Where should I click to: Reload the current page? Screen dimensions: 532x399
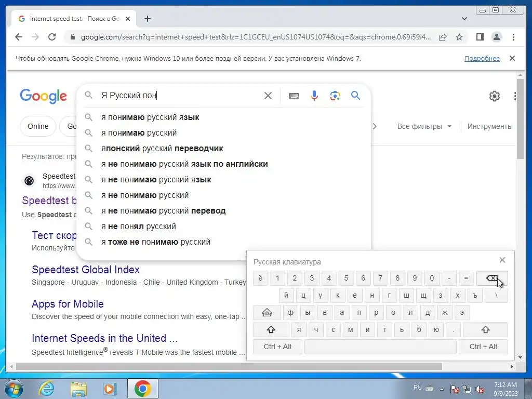52,37
